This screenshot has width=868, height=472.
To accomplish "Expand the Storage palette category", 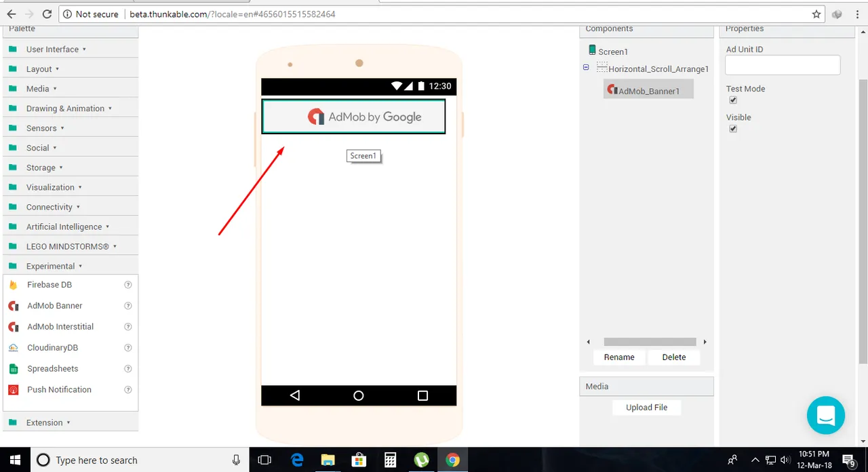I will point(71,167).
